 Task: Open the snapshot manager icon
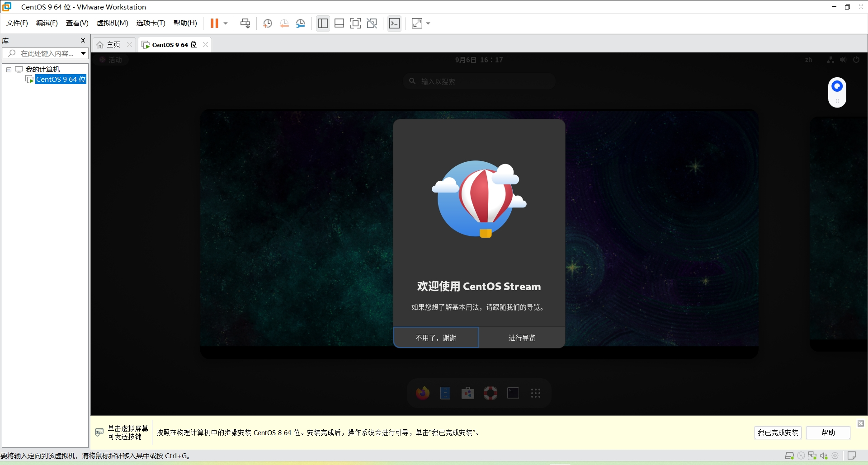(x=301, y=23)
